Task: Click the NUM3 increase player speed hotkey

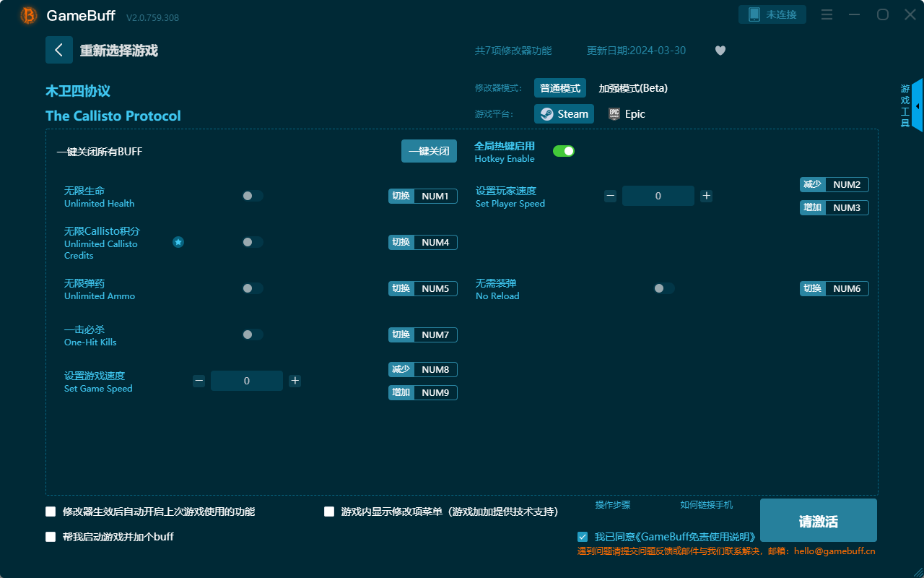Action: (847, 207)
